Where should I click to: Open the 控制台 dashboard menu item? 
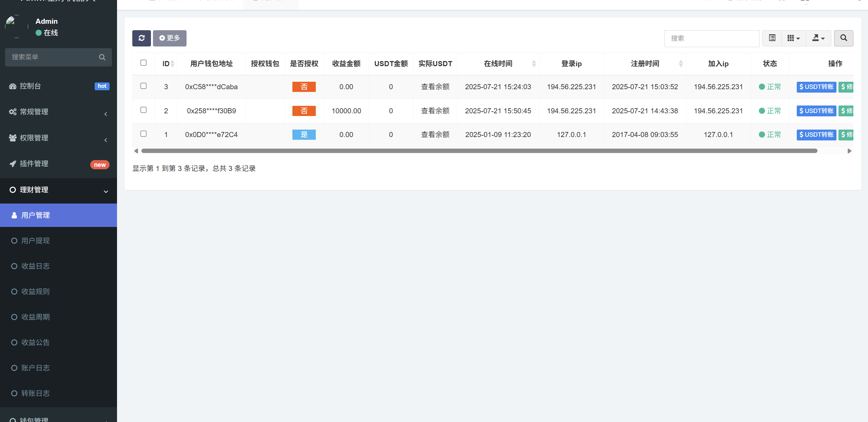[x=31, y=86]
